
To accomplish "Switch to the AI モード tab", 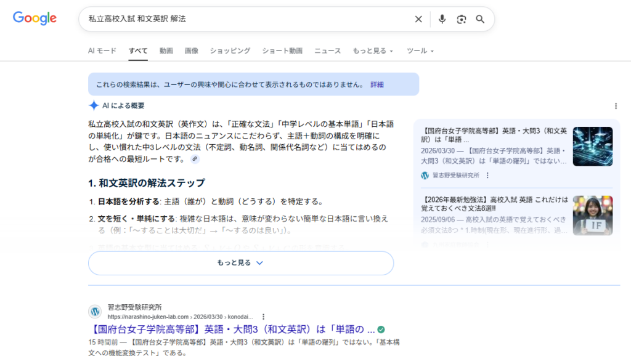I will pyautogui.click(x=102, y=51).
